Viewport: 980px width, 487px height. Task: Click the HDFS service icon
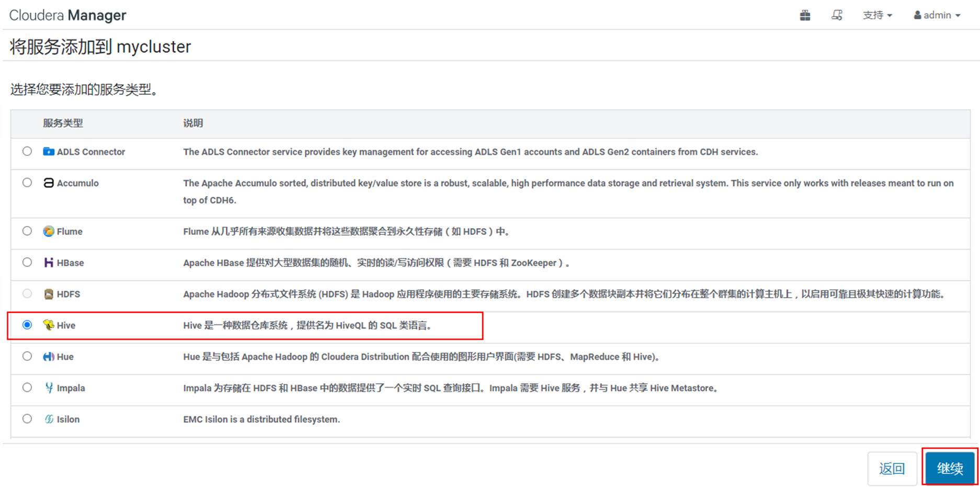pos(49,294)
